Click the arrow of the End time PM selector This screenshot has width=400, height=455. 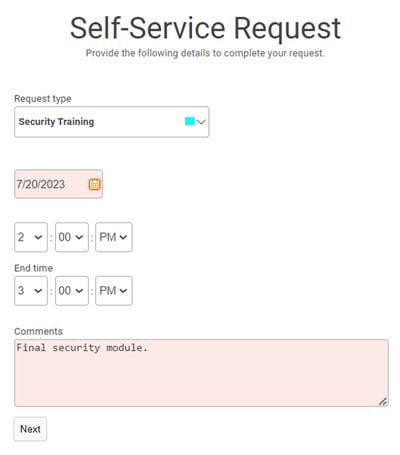123,291
